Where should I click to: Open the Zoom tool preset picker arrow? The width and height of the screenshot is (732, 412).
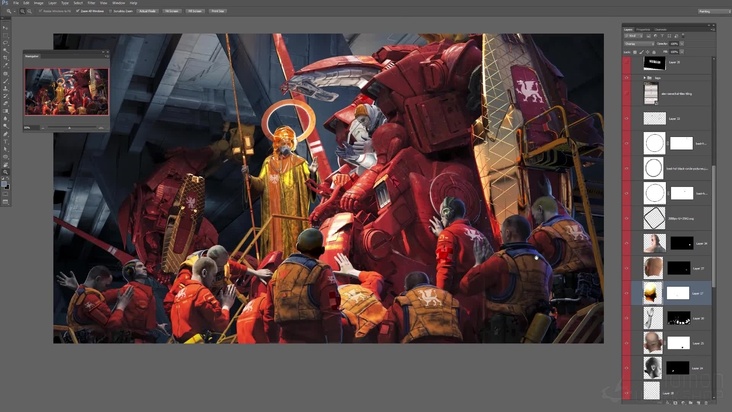[14, 11]
